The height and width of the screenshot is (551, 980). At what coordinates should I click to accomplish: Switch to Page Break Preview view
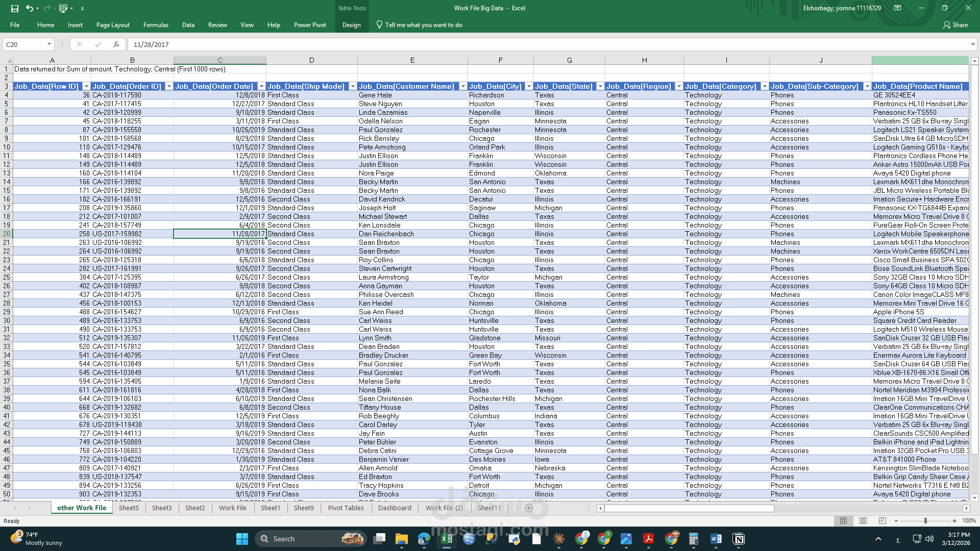click(x=883, y=521)
